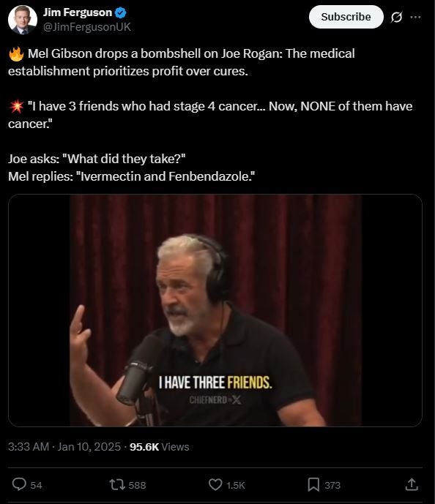Image resolution: width=435 pixels, height=504 pixels.
Task: Click the 3:33 AM Jan 10, 2025 timestamp
Action: 64,447
